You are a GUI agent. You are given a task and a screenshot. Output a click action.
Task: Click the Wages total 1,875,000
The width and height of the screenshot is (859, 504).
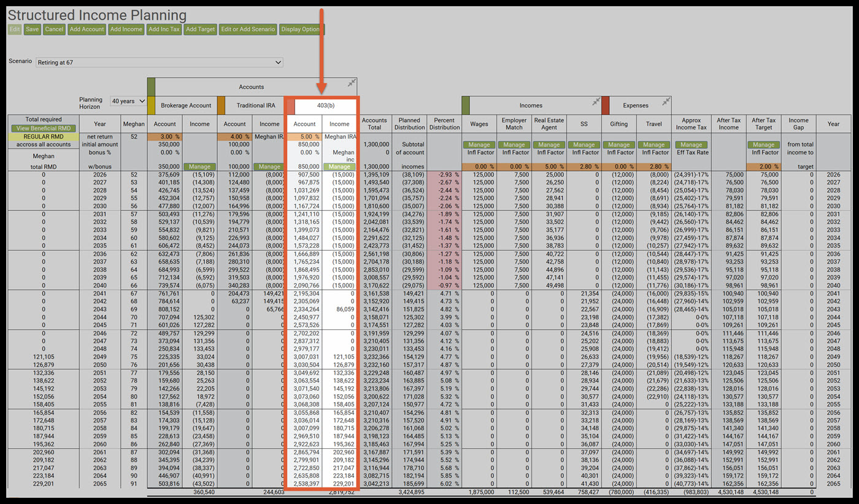pos(481,492)
